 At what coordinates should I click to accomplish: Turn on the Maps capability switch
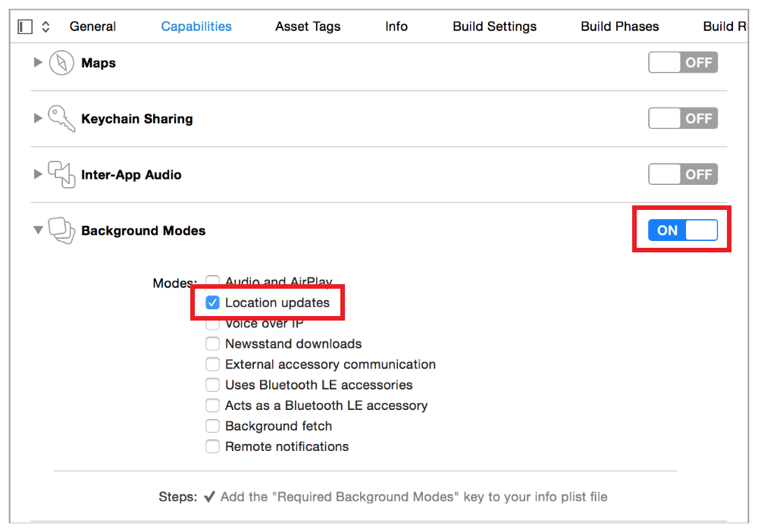tap(682, 62)
